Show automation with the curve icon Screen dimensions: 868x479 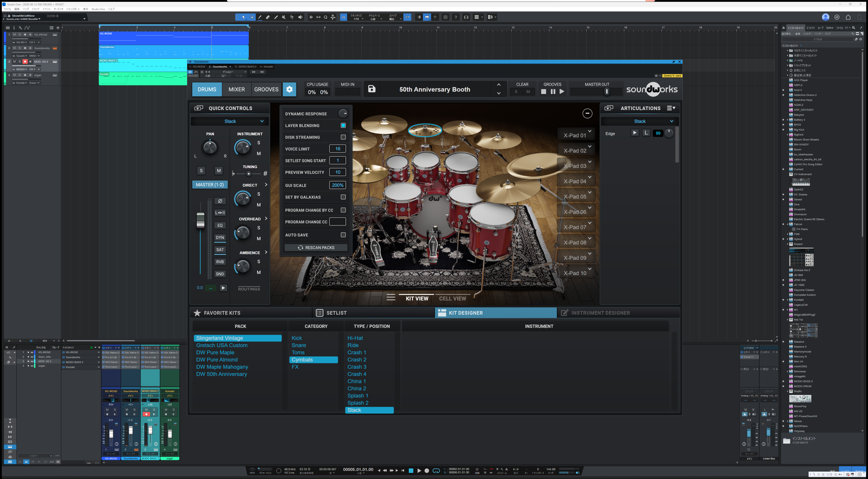27,28
